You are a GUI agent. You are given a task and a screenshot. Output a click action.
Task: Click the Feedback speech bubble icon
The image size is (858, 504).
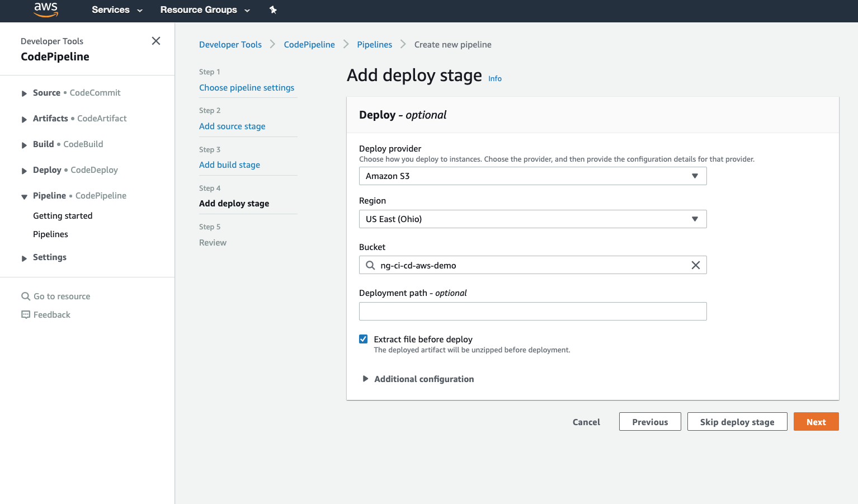[26, 315]
